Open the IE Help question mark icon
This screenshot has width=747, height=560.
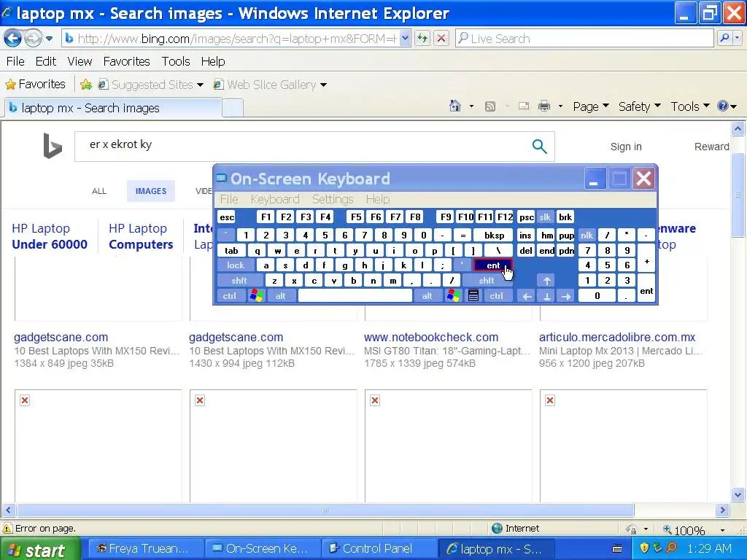tap(723, 106)
